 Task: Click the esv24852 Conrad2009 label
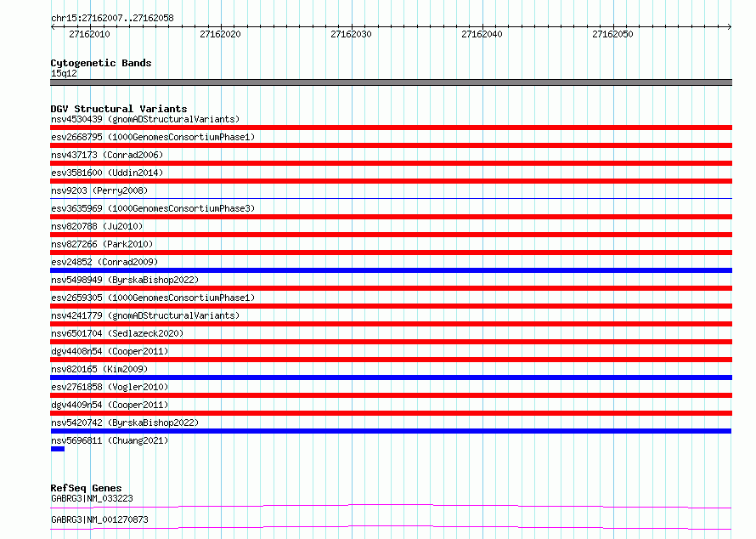point(104,262)
